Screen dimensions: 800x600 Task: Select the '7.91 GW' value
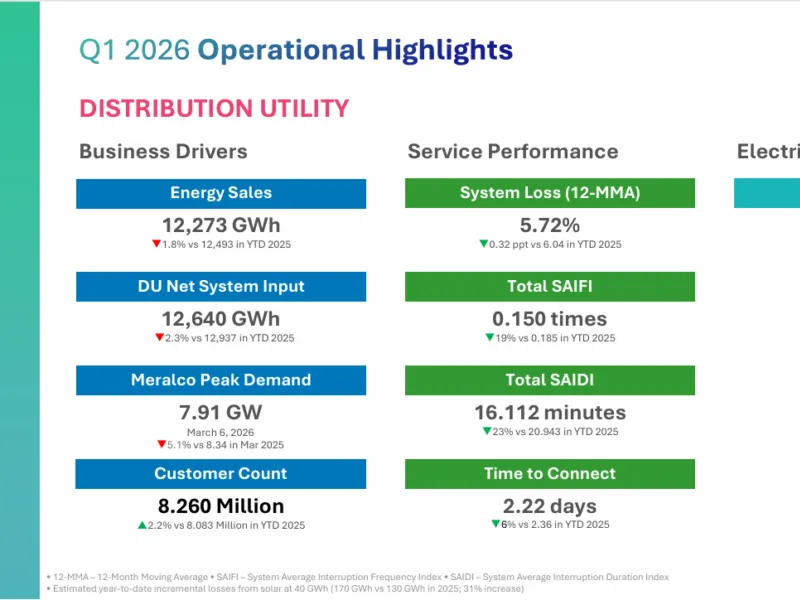pyautogui.click(x=220, y=412)
